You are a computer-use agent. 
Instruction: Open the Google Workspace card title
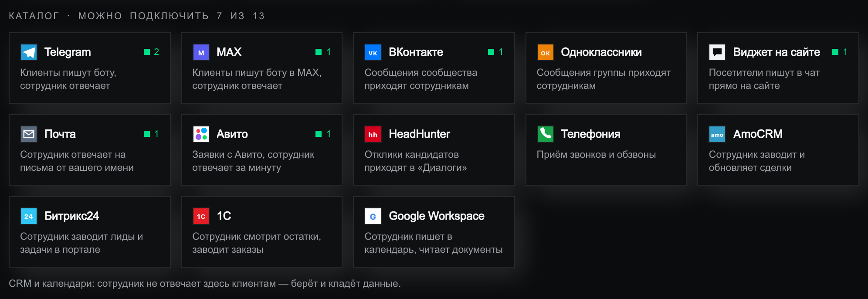(x=436, y=216)
